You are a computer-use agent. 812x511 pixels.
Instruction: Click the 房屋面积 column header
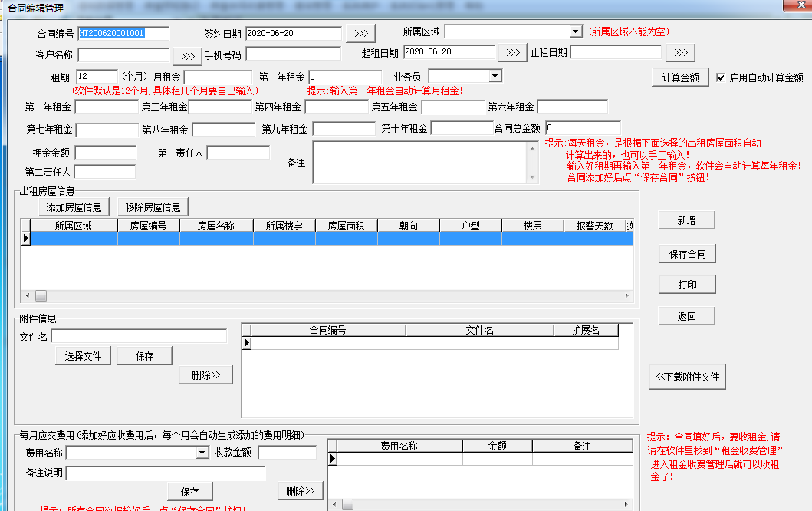[347, 226]
